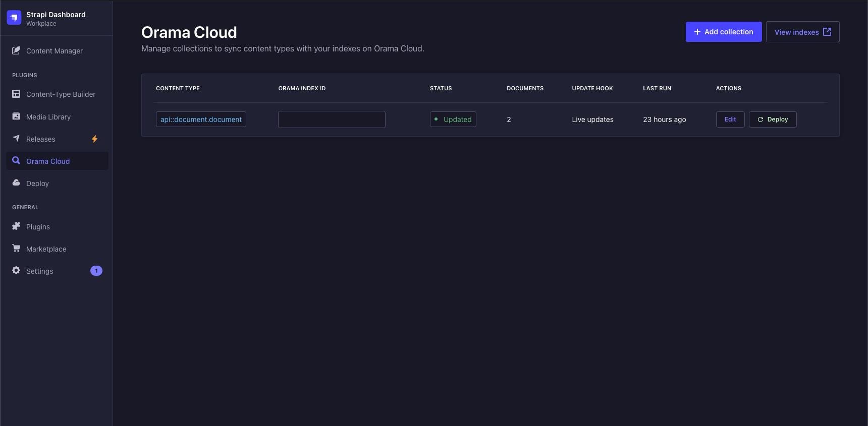Select Orama Cloud in the sidebar

tap(57, 161)
